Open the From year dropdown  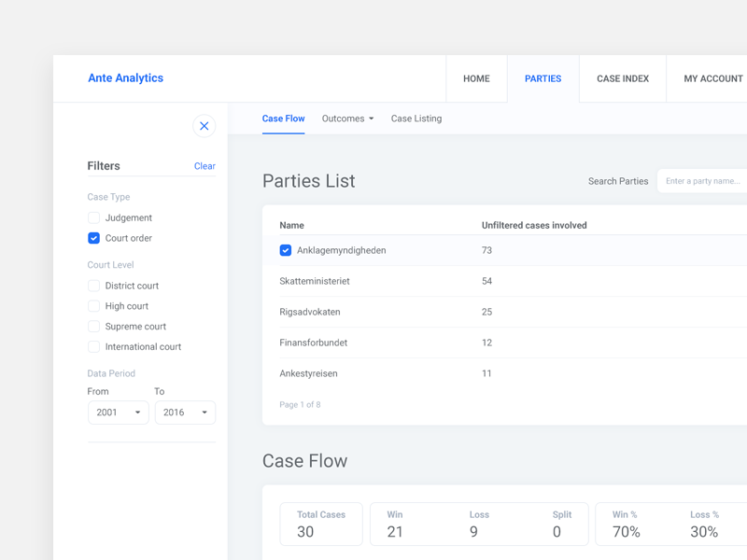tap(118, 413)
